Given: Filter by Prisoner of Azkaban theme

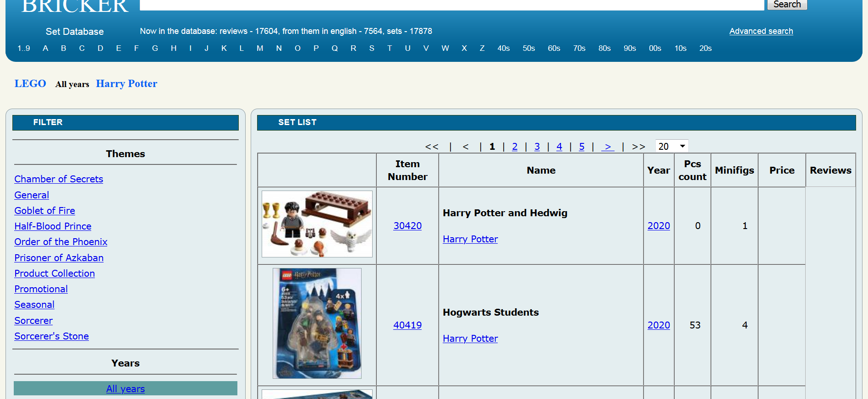Looking at the screenshot, I should (x=59, y=258).
